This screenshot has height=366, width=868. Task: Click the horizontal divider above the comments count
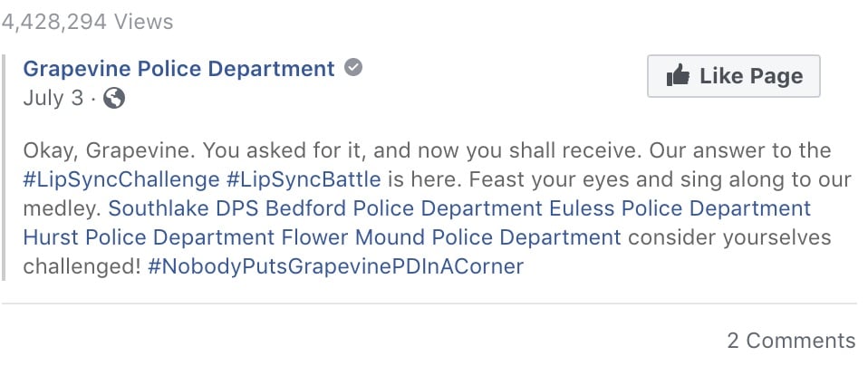coord(429,303)
